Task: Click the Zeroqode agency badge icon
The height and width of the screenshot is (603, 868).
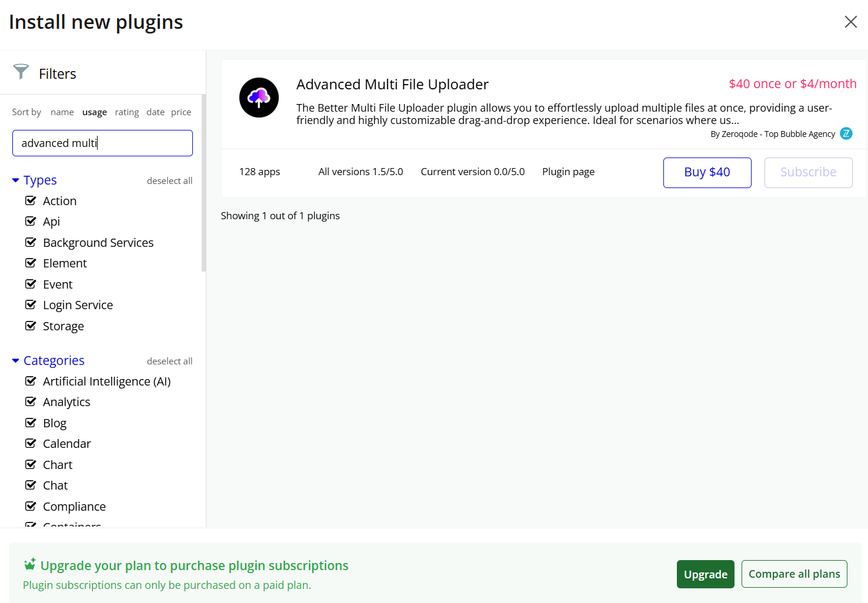Action: click(x=846, y=133)
